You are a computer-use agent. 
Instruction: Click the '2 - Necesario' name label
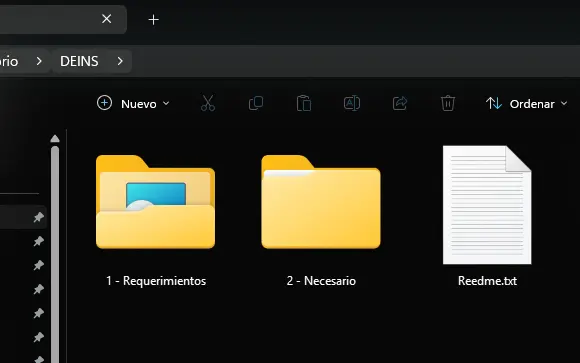coord(321,281)
